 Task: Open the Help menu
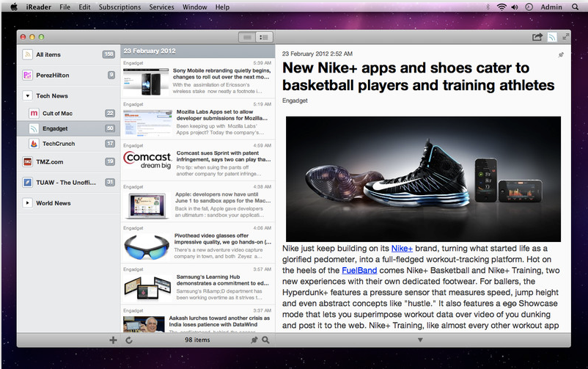(222, 7)
